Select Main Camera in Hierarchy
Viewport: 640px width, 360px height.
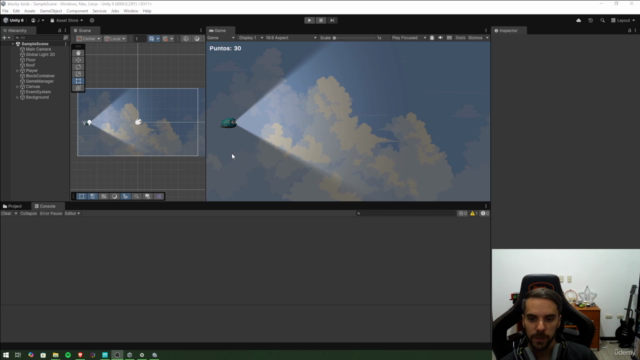pos(38,49)
